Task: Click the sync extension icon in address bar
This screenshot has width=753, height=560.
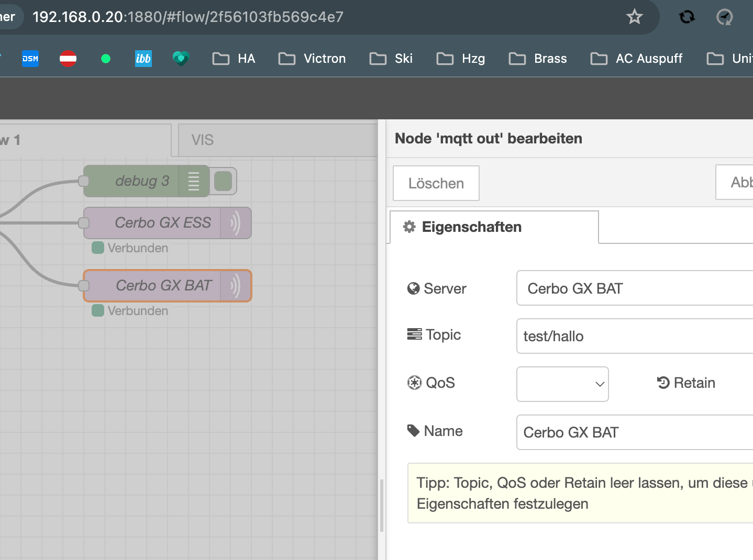Action: [x=687, y=17]
